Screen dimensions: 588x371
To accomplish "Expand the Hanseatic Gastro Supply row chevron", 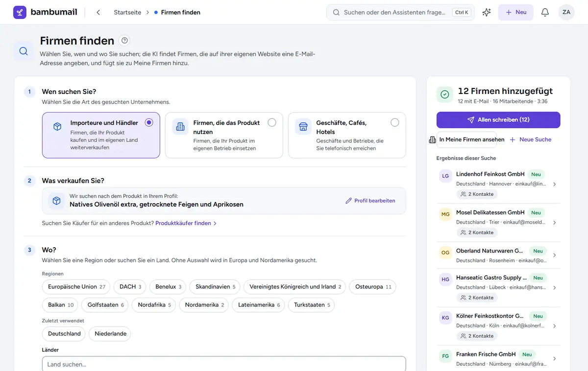I will pyautogui.click(x=554, y=288).
